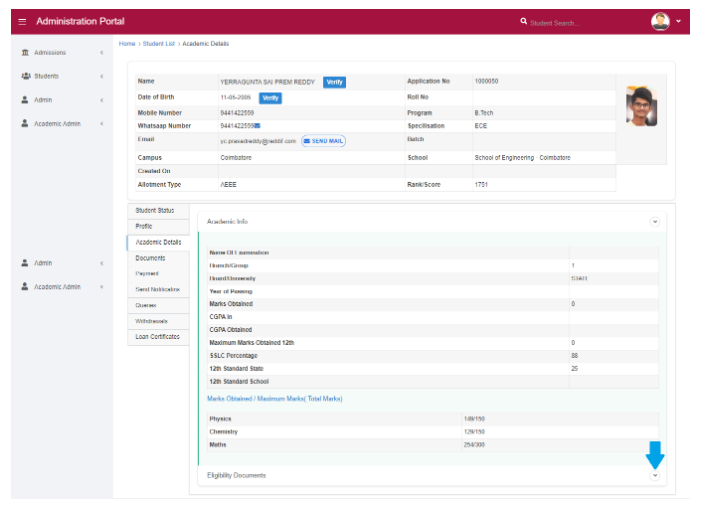The height and width of the screenshot is (527, 702).
Task: Collapse the Academic Info section chevron
Action: point(655,221)
